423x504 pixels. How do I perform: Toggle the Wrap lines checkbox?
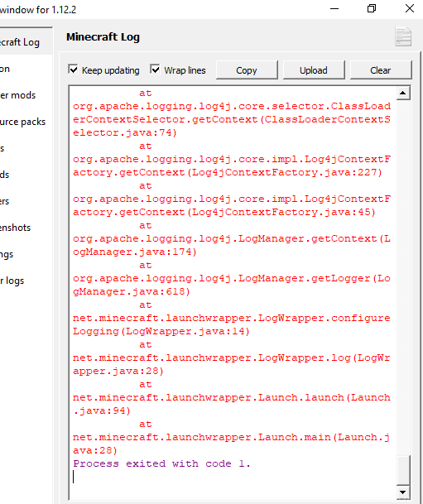tap(156, 70)
